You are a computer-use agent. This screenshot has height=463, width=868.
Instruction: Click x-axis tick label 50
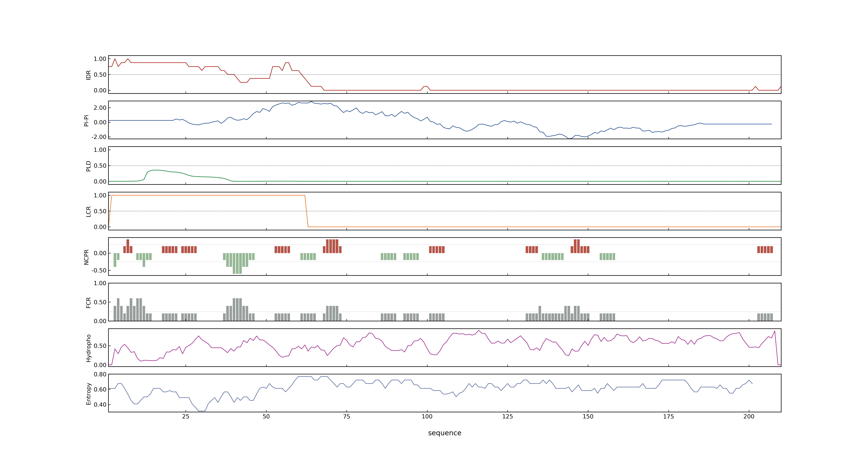(x=266, y=416)
